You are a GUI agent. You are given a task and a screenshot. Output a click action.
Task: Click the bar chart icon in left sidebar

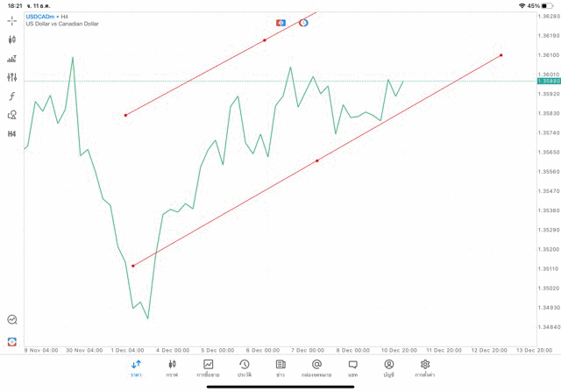(12, 59)
